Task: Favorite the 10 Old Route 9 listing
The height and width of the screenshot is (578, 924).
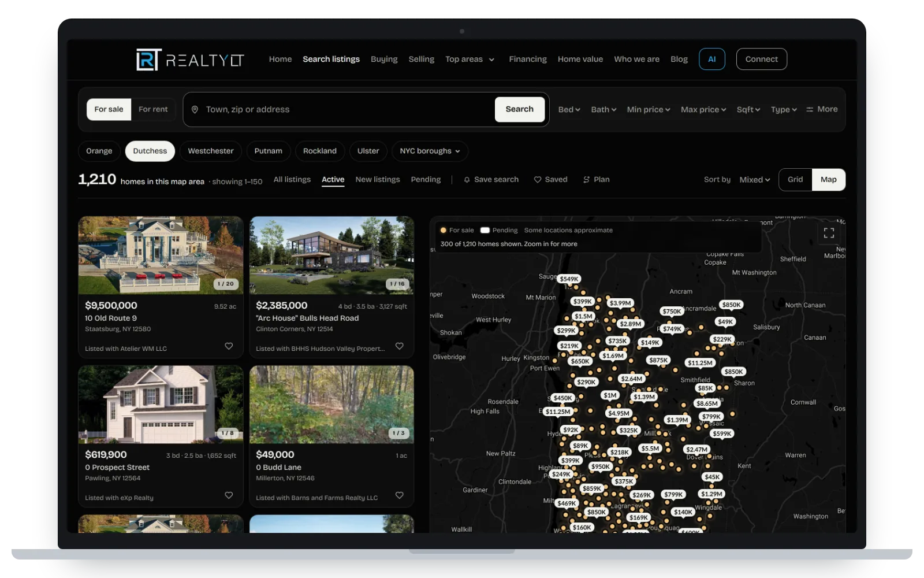Action: [229, 346]
